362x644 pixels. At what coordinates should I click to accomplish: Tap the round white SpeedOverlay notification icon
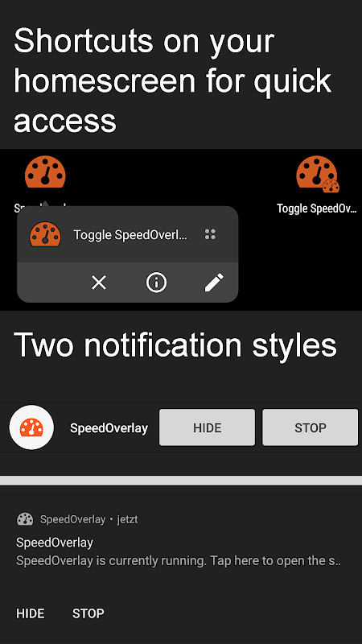tap(31, 427)
